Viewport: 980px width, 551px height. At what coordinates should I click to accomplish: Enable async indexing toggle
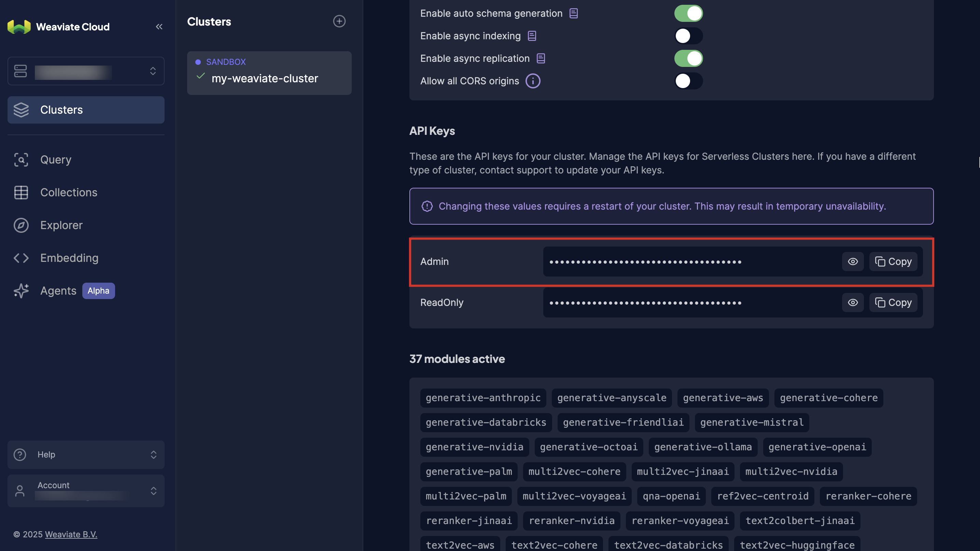(689, 36)
